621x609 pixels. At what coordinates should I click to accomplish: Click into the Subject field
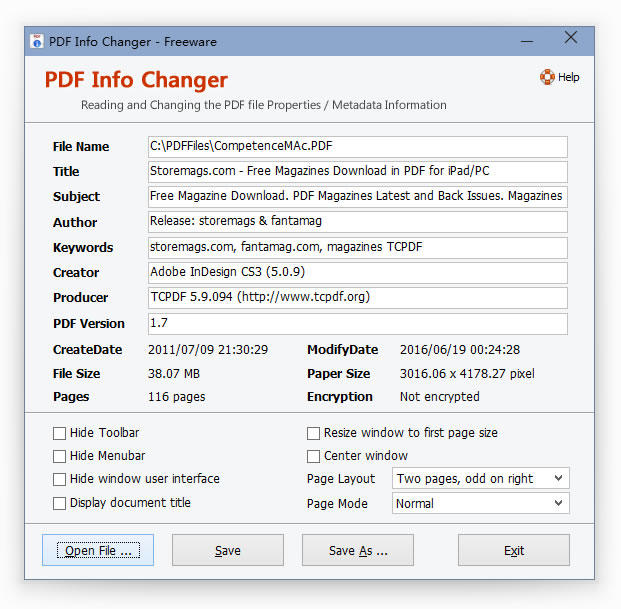click(x=357, y=197)
